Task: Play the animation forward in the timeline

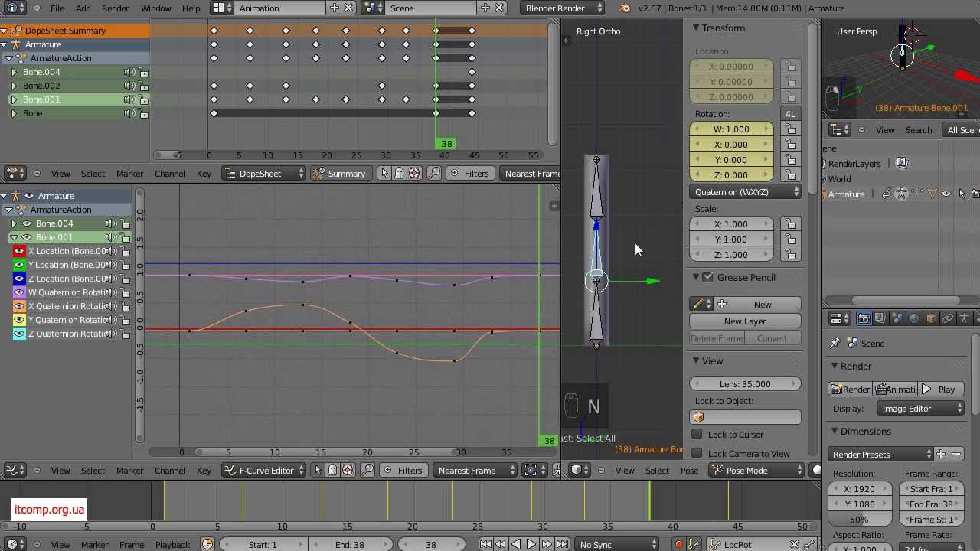Action: tap(531, 544)
